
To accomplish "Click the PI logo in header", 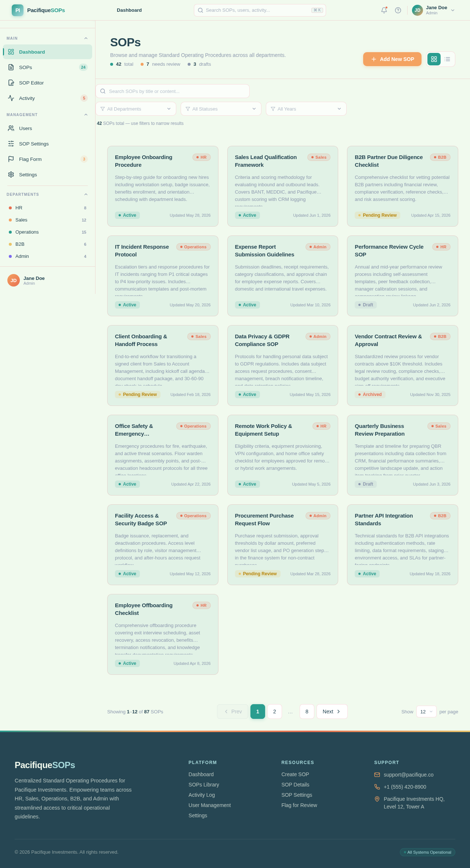I will [18, 10].
